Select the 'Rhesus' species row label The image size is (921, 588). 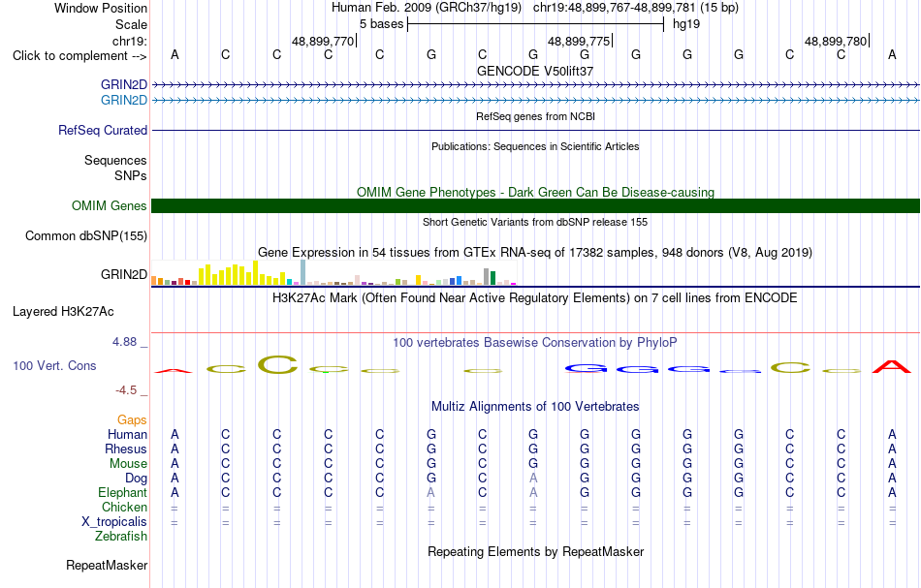126,449
